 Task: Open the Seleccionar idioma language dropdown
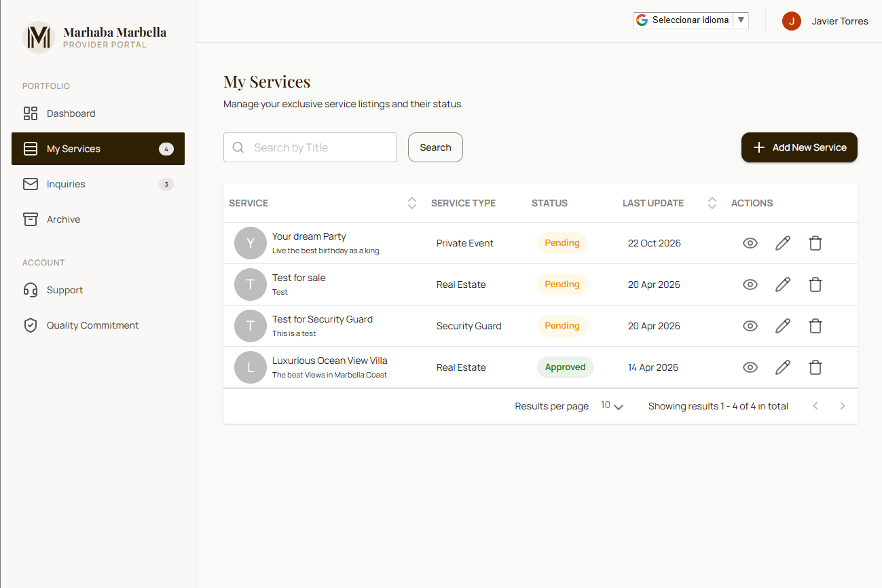[x=691, y=20]
